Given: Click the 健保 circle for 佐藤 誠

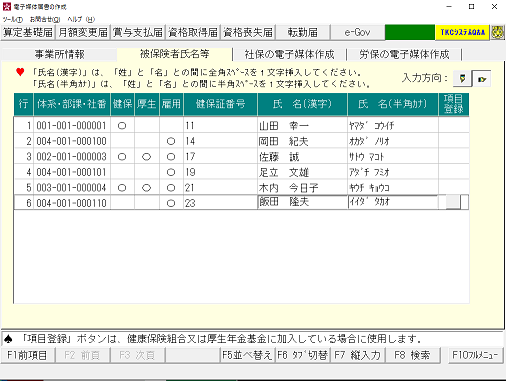Looking at the screenshot, I should [x=122, y=157].
